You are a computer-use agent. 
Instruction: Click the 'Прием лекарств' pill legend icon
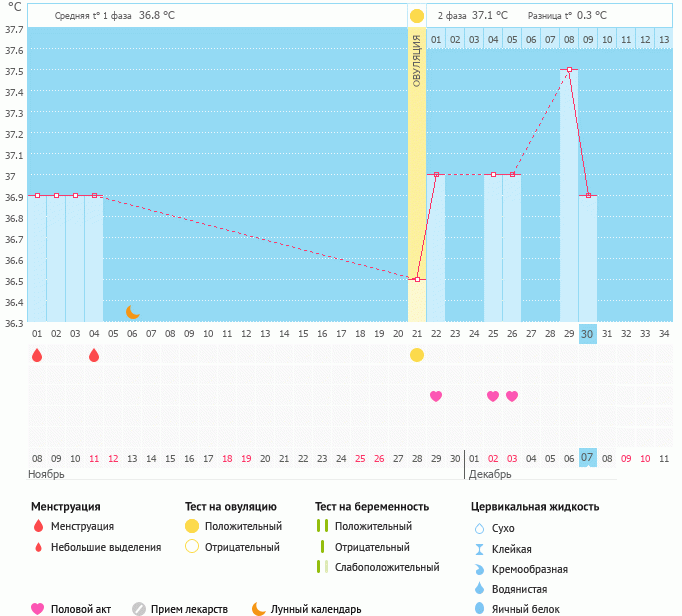click(x=139, y=608)
